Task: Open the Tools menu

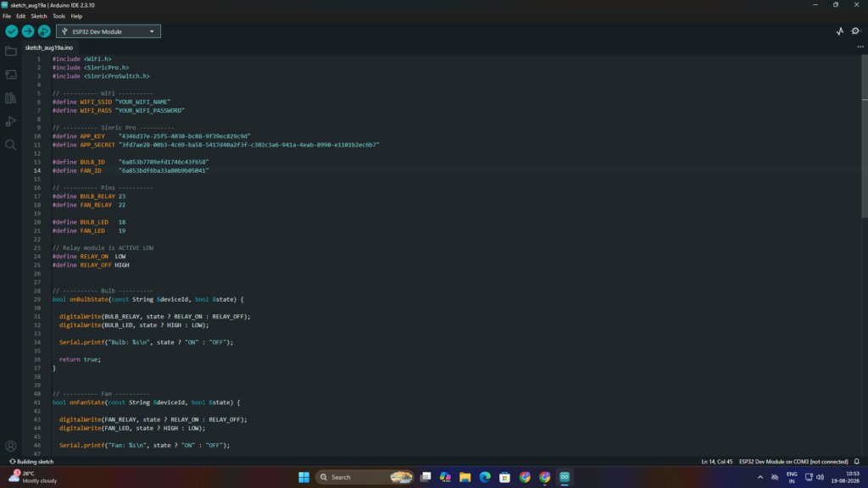Action: pyautogui.click(x=58, y=16)
